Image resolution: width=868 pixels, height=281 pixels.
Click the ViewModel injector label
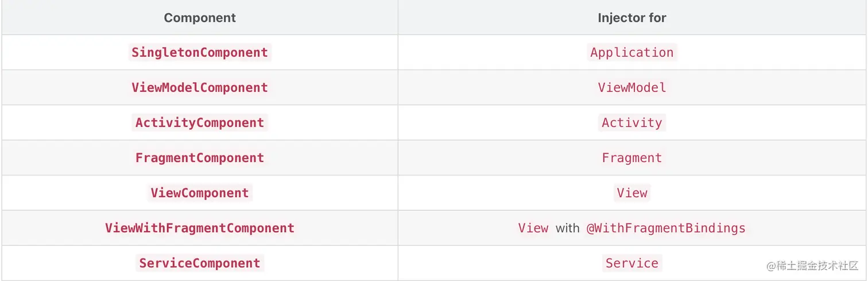point(631,87)
